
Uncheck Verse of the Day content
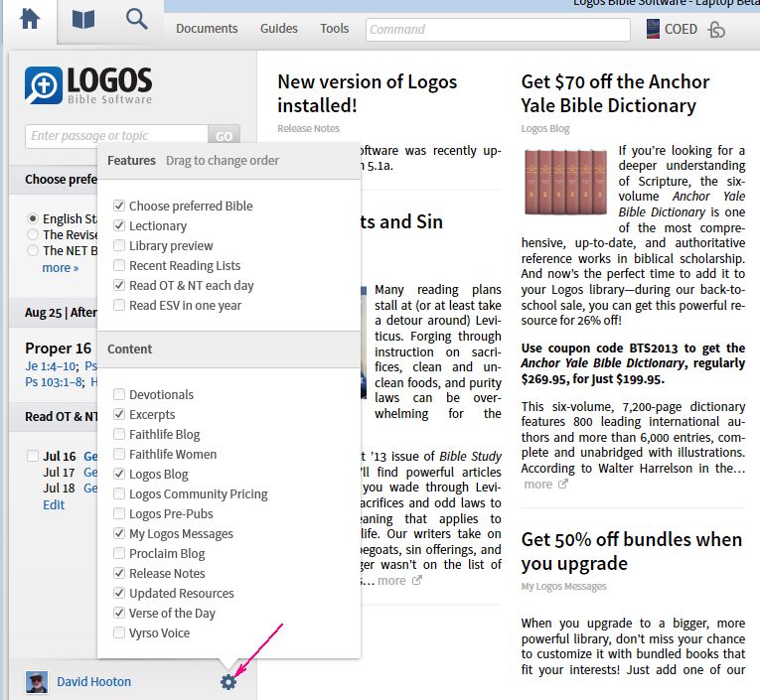pos(119,613)
